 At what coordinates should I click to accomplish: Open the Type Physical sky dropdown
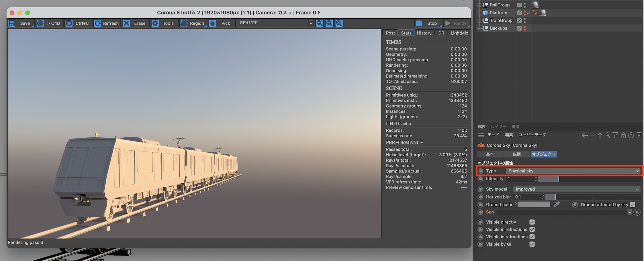573,171
